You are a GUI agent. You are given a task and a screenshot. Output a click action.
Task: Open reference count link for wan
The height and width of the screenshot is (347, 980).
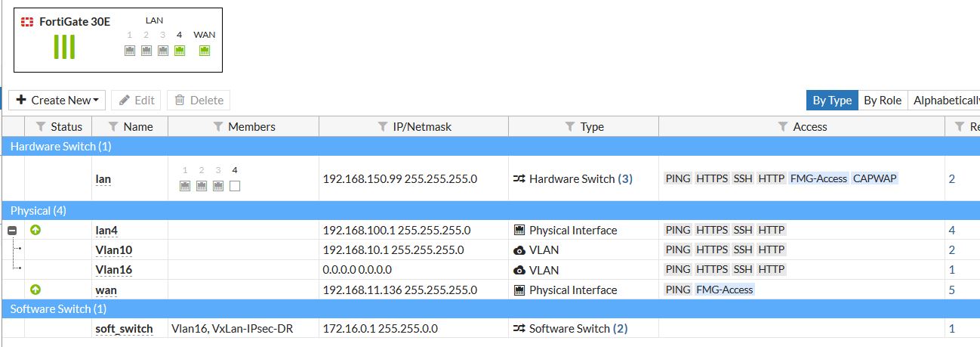click(952, 290)
